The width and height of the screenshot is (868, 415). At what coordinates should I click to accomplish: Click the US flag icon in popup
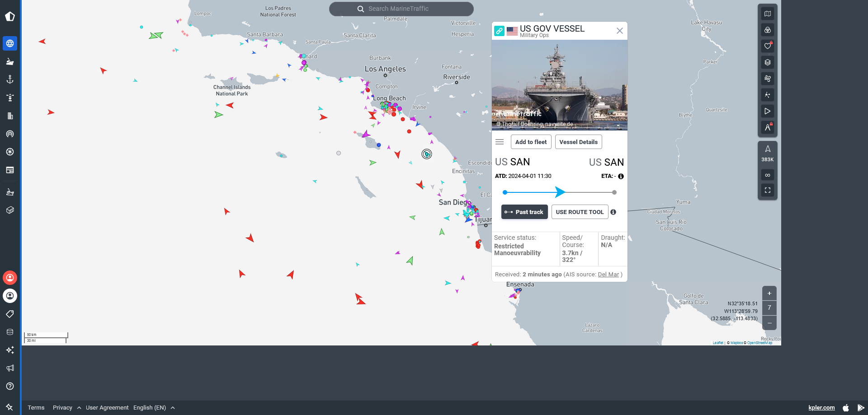coord(512,31)
